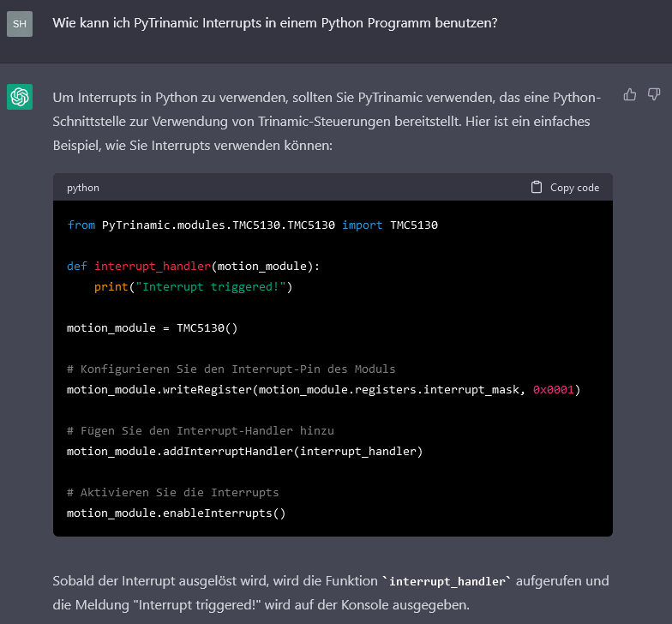Click the Aktivieren Sie die Interrupts comment
Image resolution: width=672 pixels, height=624 pixels.
click(172, 493)
